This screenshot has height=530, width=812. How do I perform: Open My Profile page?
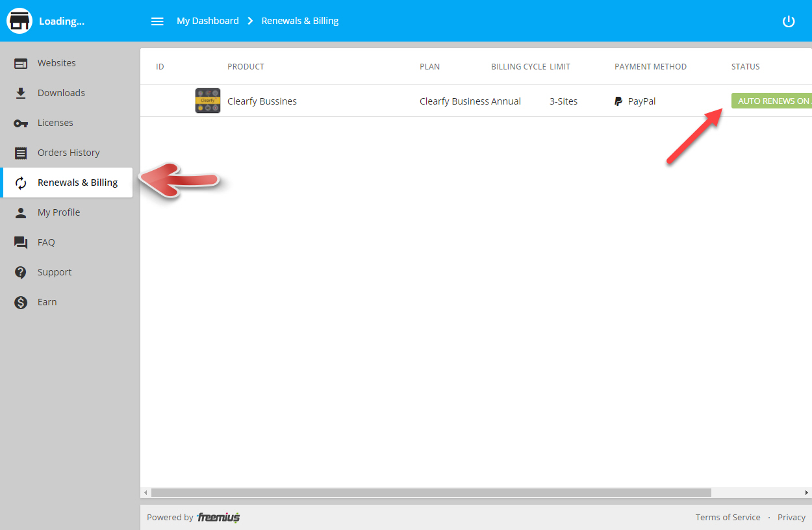click(x=66, y=212)
